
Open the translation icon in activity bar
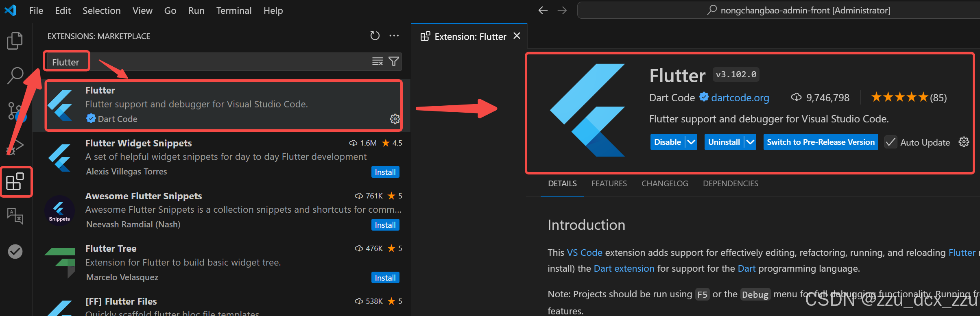pyautogui.click(x=15, y=216)
